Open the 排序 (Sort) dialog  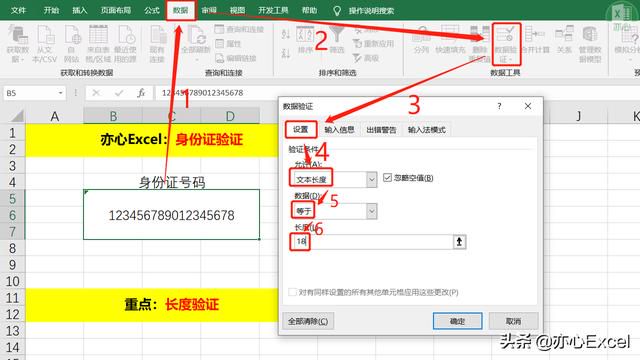point(305,40)
